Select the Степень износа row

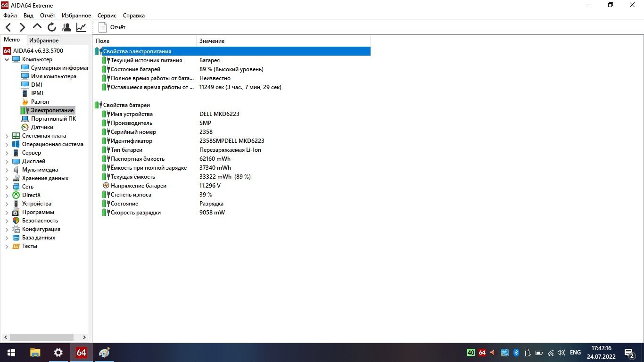point(232,195)
